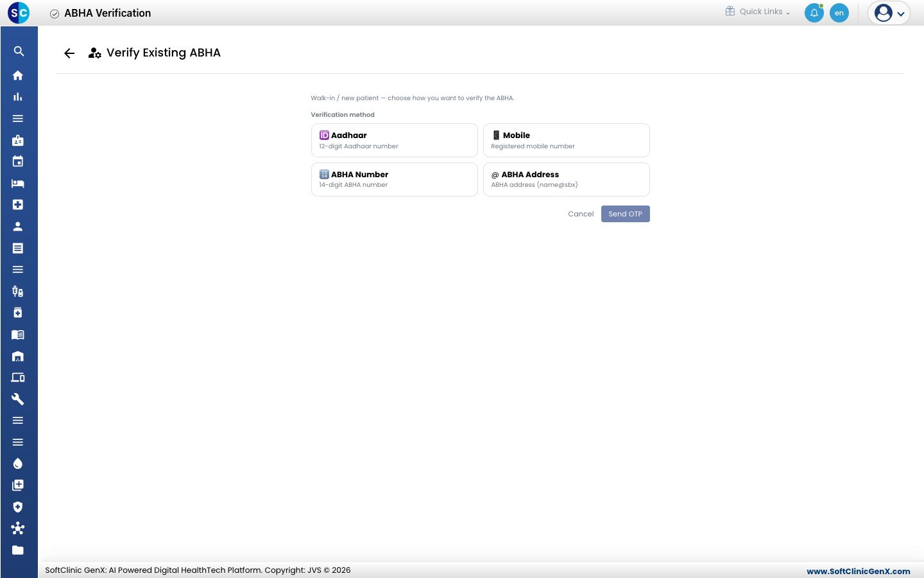Open the medicine bottle pharmacy icon
This screenshot has width=924, height=578.
click(x=18, y=313)
